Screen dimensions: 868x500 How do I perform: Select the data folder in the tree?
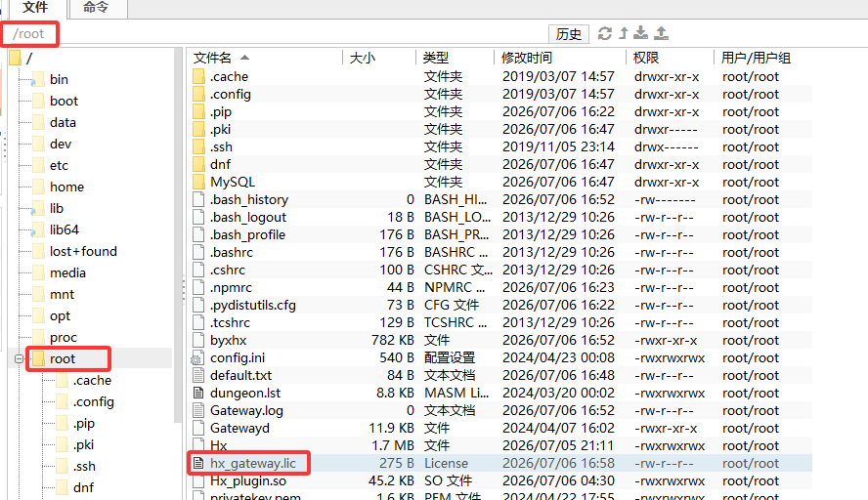[63, 123]
